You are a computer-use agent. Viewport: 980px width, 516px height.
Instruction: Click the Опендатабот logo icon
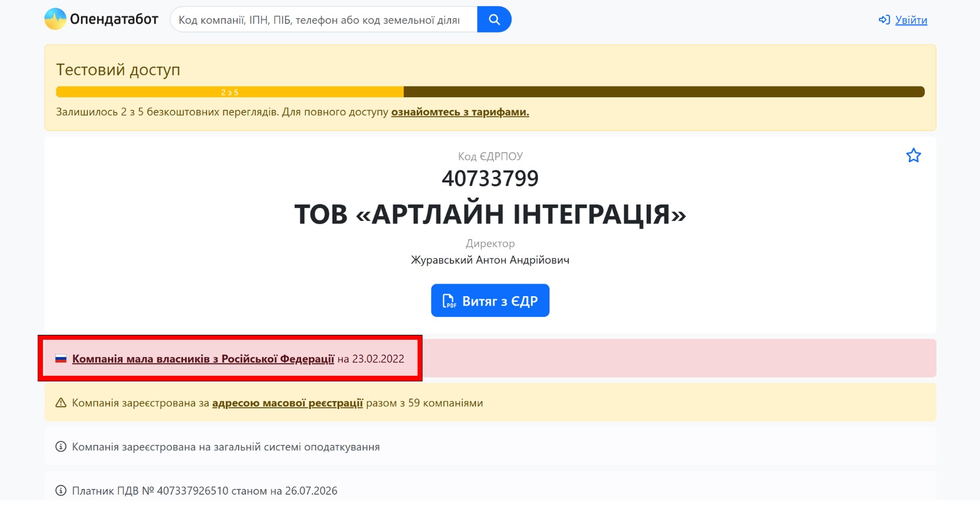[x=55, y=19]
